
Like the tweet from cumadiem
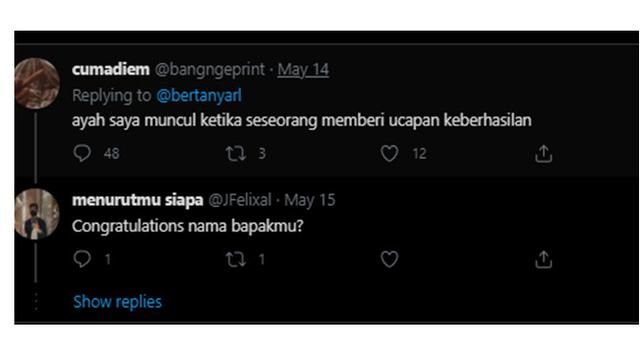tap(389, 154)
